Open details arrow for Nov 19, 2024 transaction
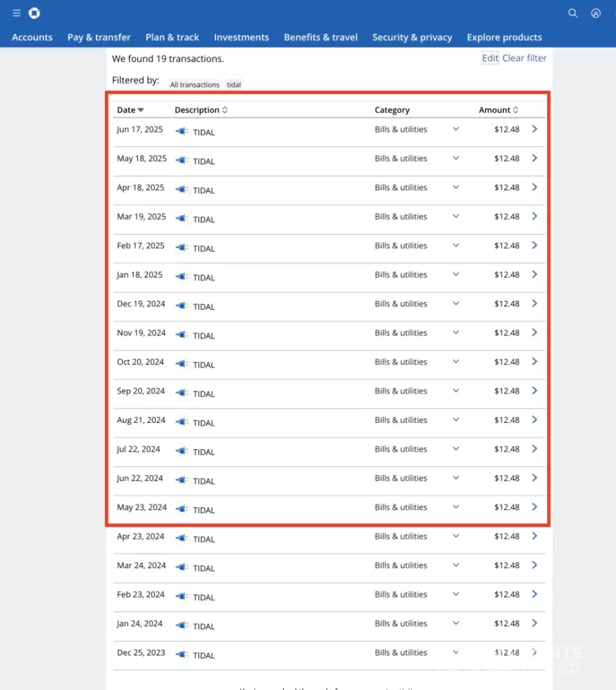The width and height of the screenshot is (616, 690). pos(535,333)
